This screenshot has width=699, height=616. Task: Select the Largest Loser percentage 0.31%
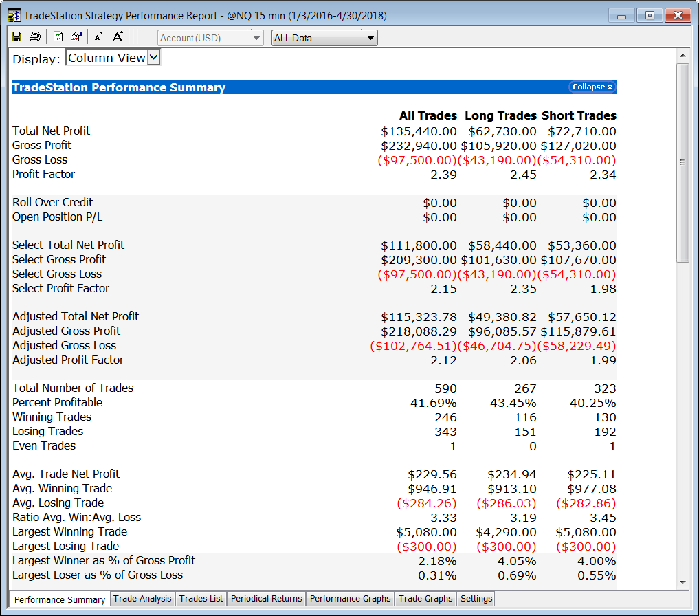point(437,576)
